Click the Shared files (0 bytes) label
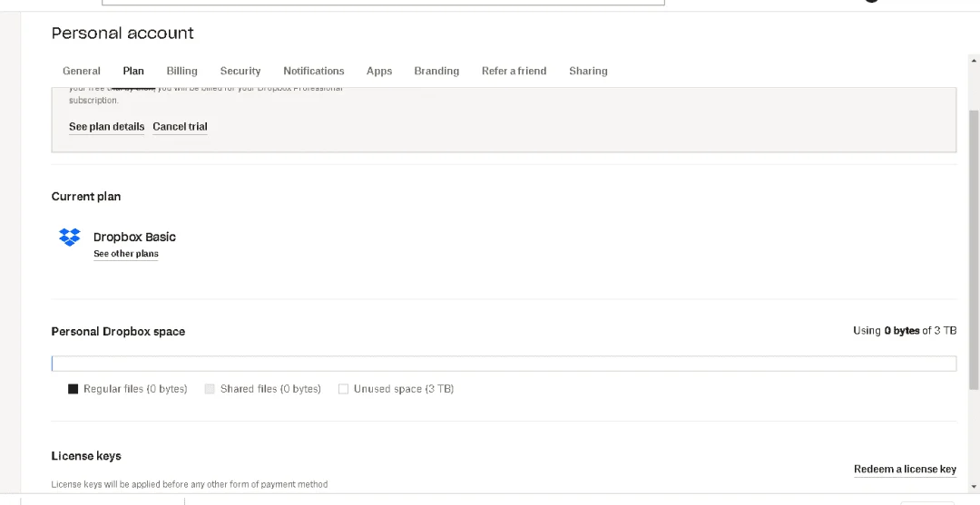 tap(270, 389)
